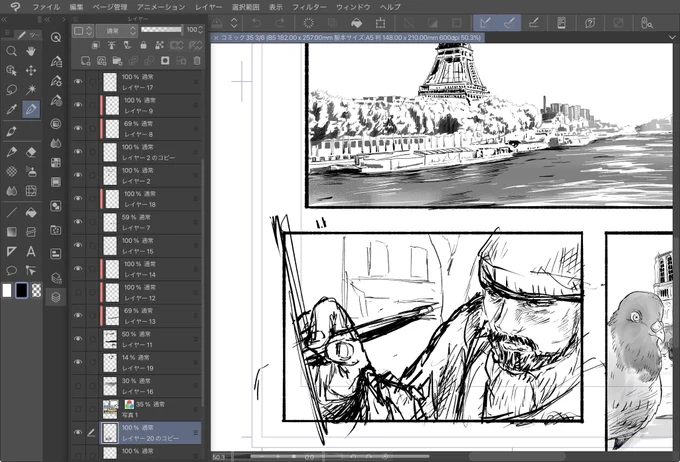The image size is (680, 462).
Task: Open the support question-mark icon
Action: (x=590, y=23)
